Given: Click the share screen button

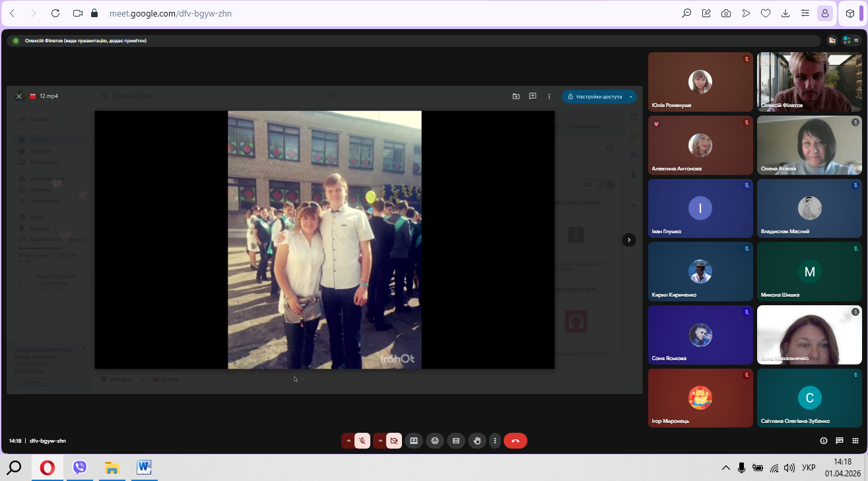Looking at the screenshot, I should click(414, 441).
